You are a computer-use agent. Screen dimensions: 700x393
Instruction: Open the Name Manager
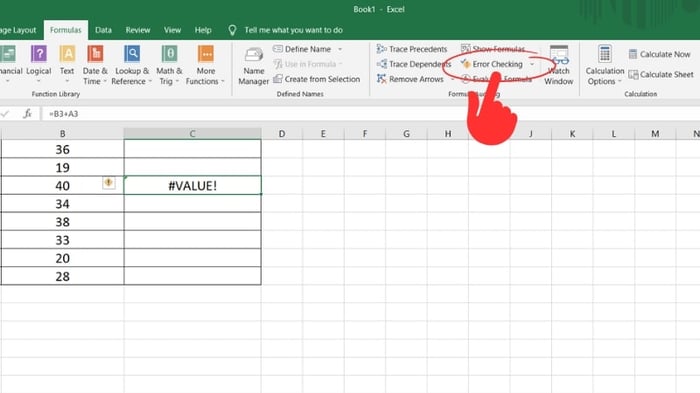(x=254, y=66)
